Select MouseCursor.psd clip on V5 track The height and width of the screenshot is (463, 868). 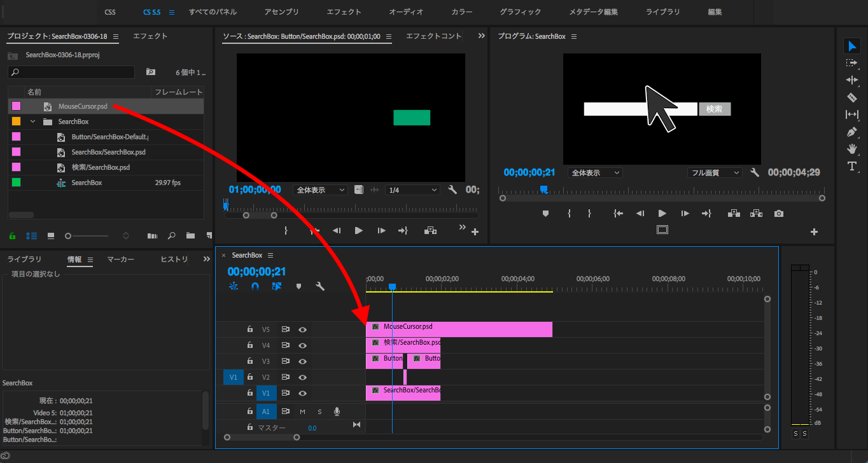(458, 329)
